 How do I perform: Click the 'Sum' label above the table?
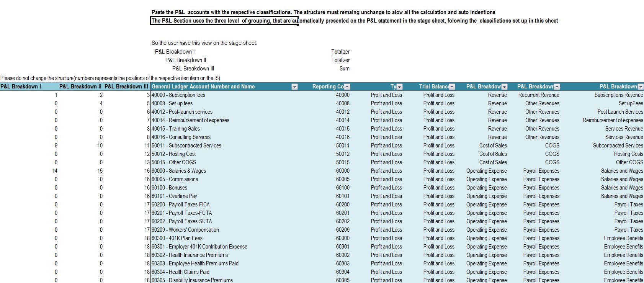345,69
